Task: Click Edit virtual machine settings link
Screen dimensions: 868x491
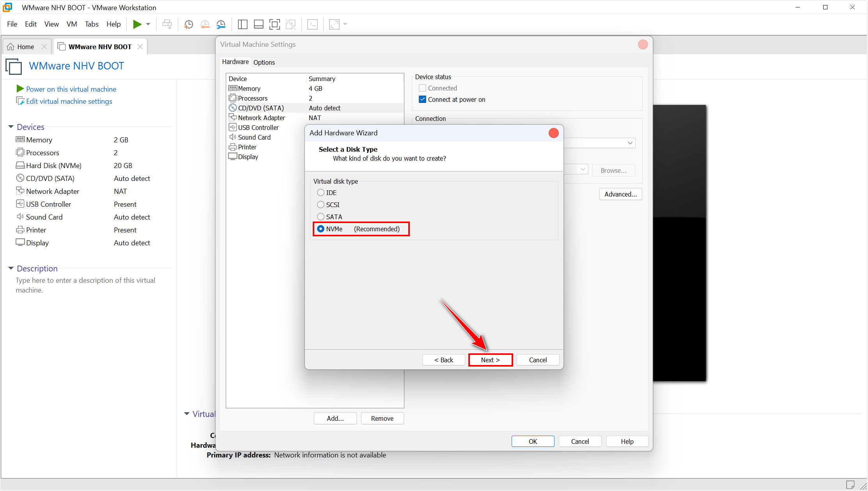Action: (x=69, y=101)
